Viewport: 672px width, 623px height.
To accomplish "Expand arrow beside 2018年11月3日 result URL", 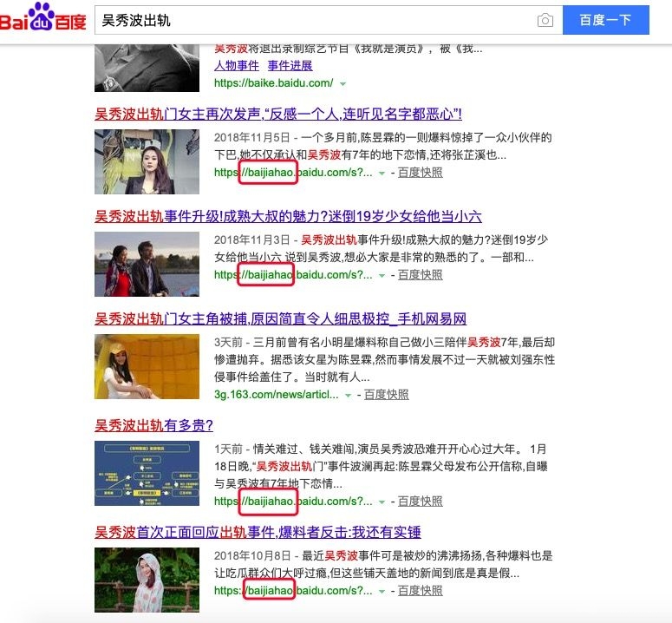I will [382, 276].
